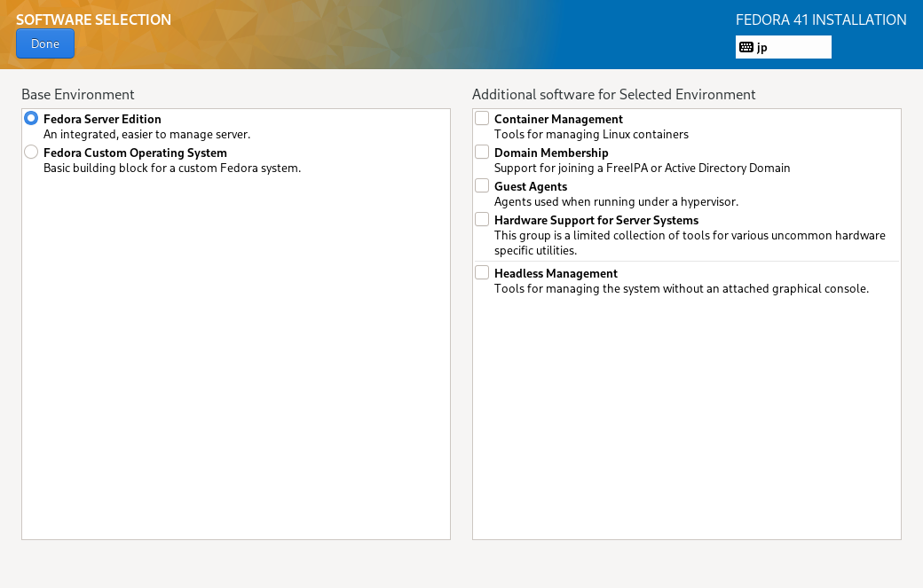Click the 'FEDORA 41 INSTALLATION' title
The height and width of the screenshot is (588, 923).
tap(821, 20)
